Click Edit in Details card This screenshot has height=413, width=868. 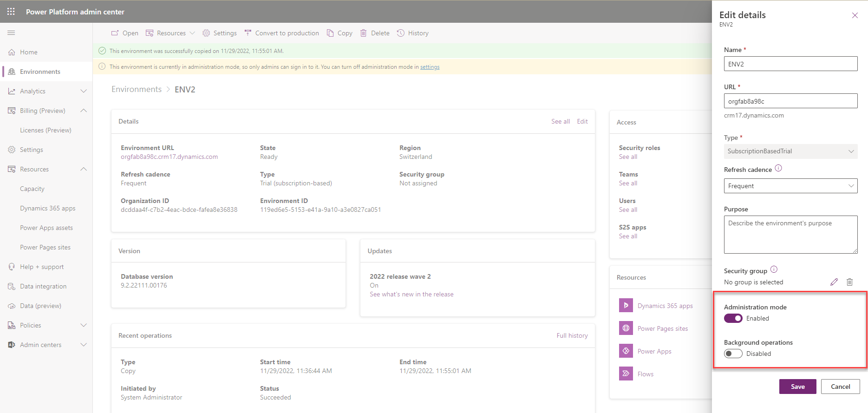582,122
